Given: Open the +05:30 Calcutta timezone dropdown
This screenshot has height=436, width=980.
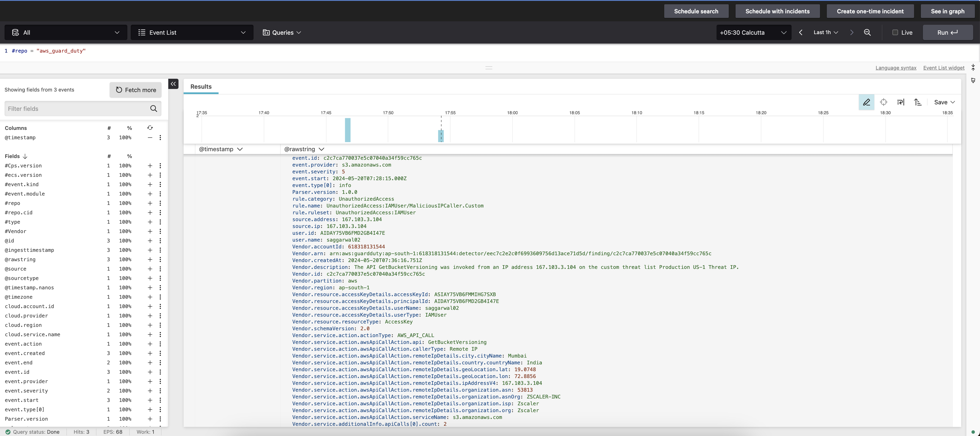Looking at the screenshot, I should click(x=753, y=32).
